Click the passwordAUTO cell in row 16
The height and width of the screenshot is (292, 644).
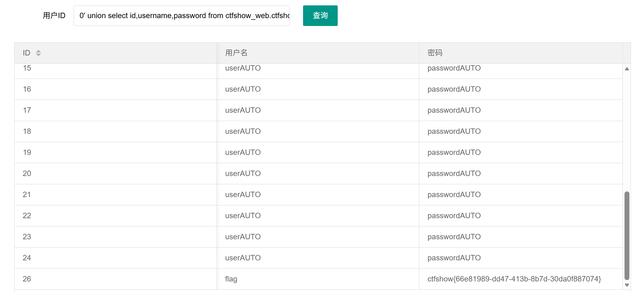[454, 89]
